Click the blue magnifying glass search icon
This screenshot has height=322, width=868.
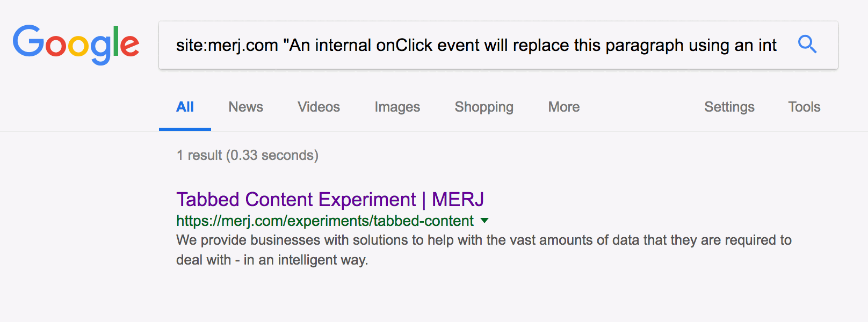tap(807, 44)
